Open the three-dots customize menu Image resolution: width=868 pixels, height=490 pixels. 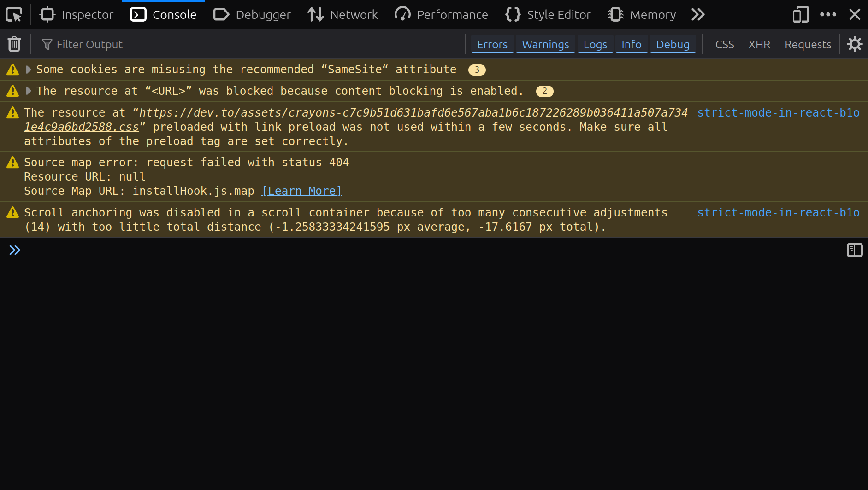click(x=828, y=15)
